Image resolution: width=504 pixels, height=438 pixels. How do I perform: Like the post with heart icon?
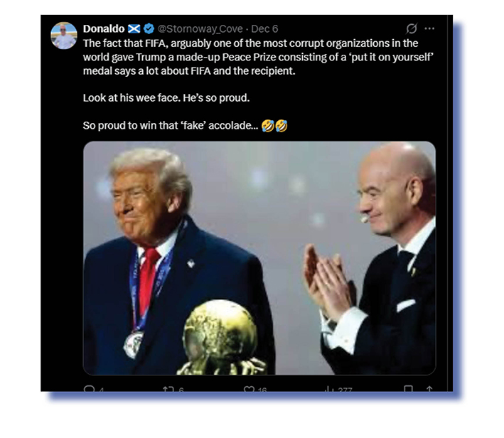click(249, 389)
